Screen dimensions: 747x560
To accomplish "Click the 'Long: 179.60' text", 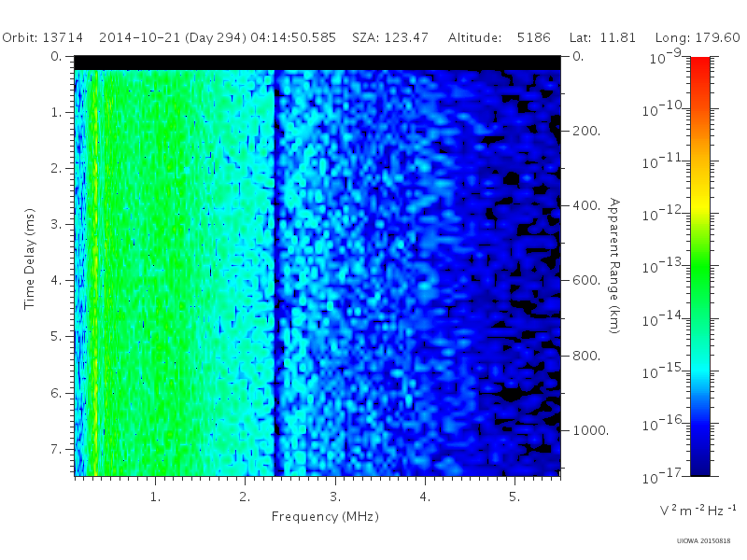I will coord(698,37).
